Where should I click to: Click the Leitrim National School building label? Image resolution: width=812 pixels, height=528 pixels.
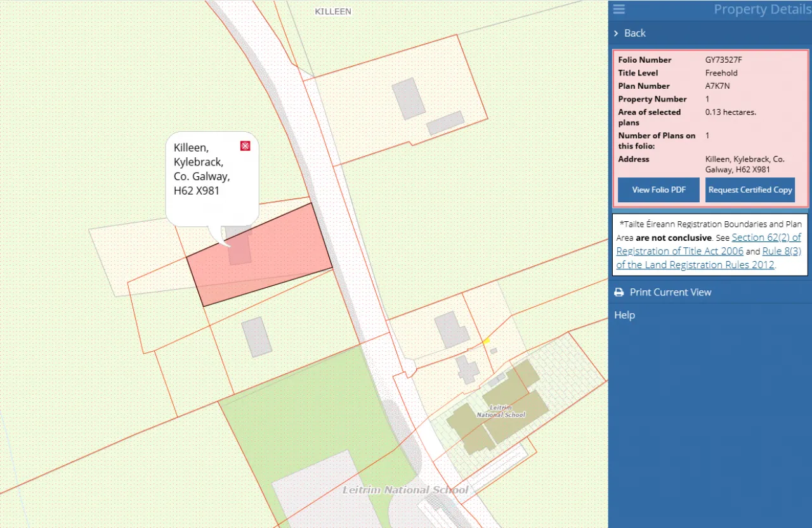tap(501, 411)
